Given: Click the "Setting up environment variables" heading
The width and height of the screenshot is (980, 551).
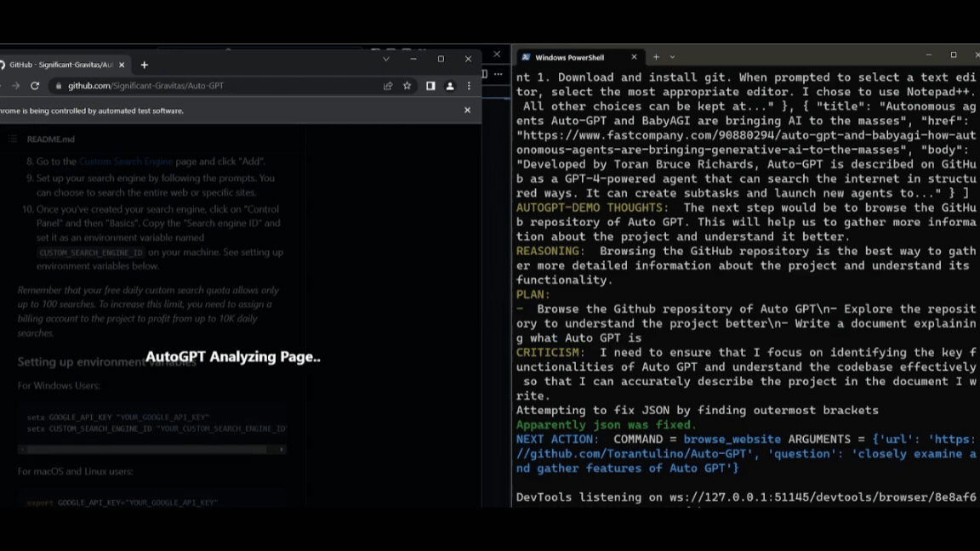Looking at the screenshot, I should (x=107, y=361).
